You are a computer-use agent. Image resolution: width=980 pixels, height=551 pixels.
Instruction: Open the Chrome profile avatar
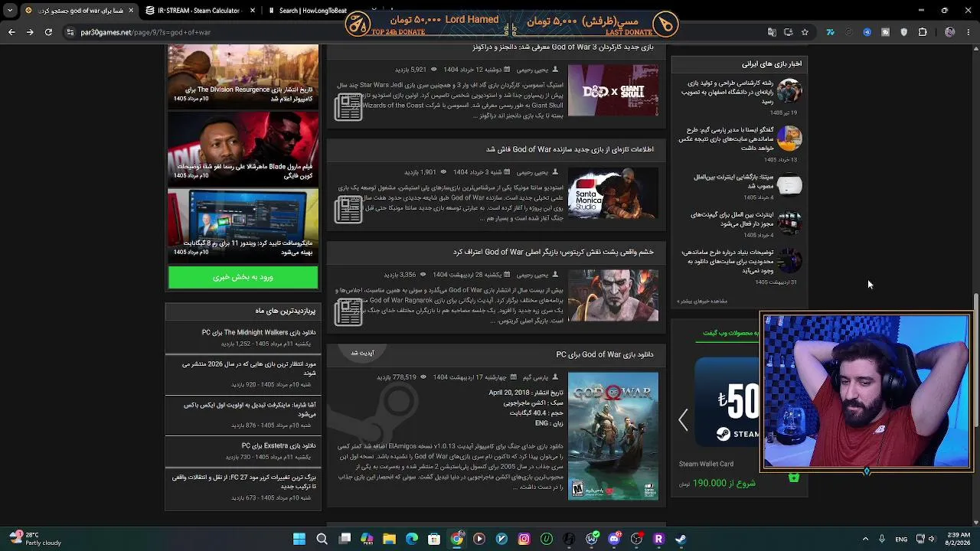tap(950, 32)
